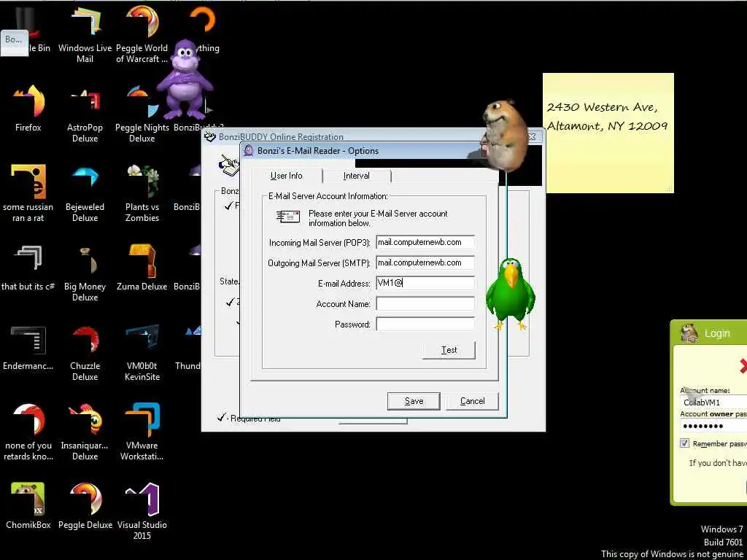Image resolution: width=747 pixels, height=560 pixels.
Task: Open the Insaniquarium Deluxe icon
Action: click(85, 432)
